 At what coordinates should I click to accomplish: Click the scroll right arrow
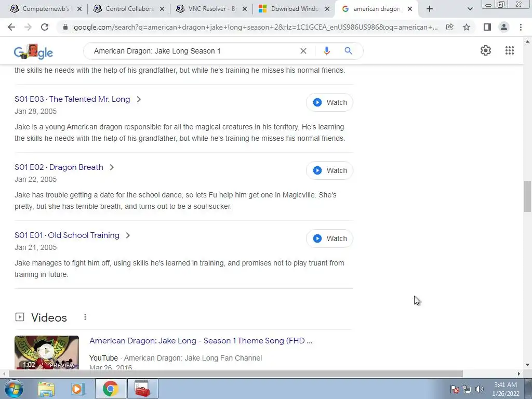pos(519,374)
